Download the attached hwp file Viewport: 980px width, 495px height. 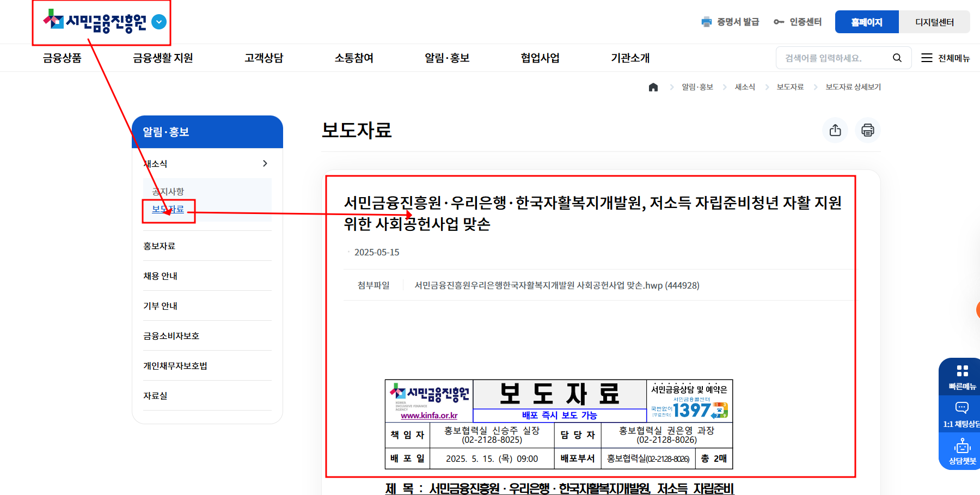click(557, 285)
